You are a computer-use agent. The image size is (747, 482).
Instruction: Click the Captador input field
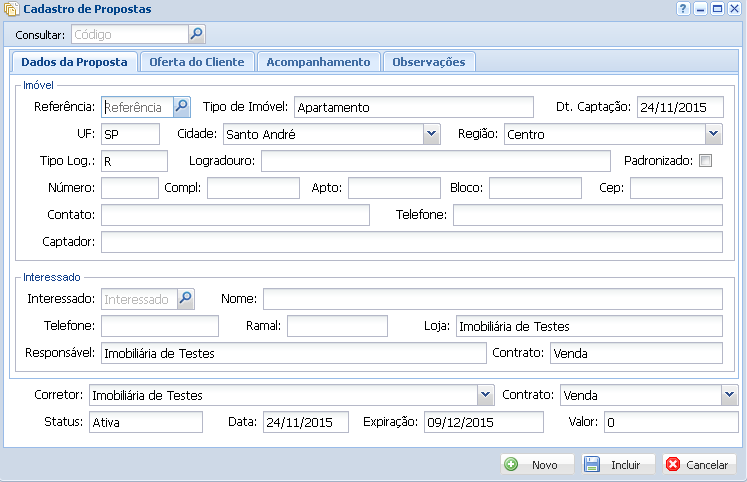pyautogui.click(x=411, y=242)
